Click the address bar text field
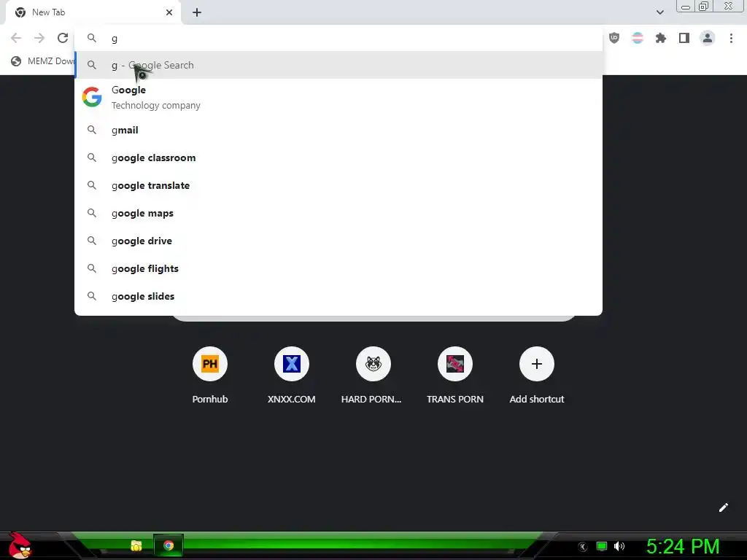The image size is (747, 560). (338, 39)
